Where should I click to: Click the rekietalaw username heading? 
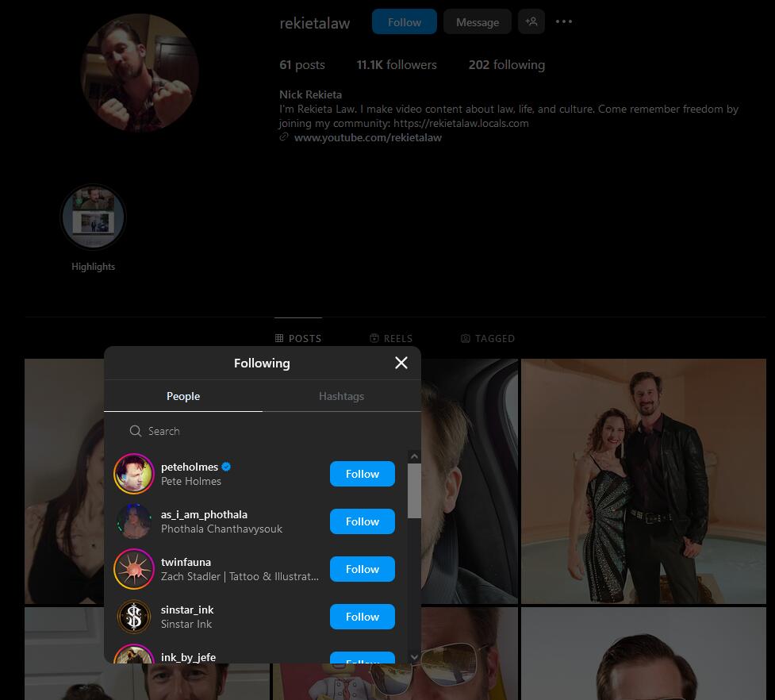314,23
